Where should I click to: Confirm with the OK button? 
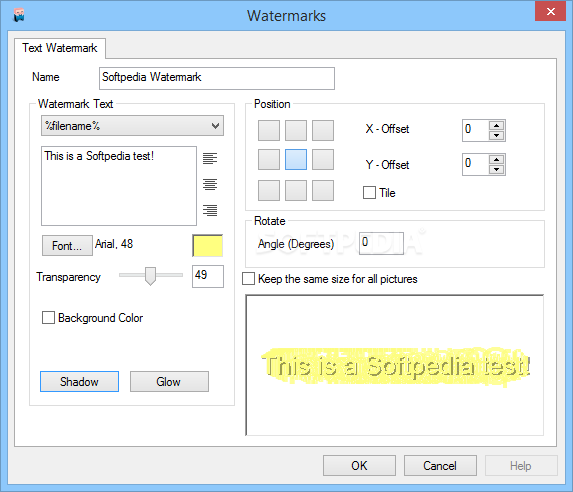pos(359,465)
